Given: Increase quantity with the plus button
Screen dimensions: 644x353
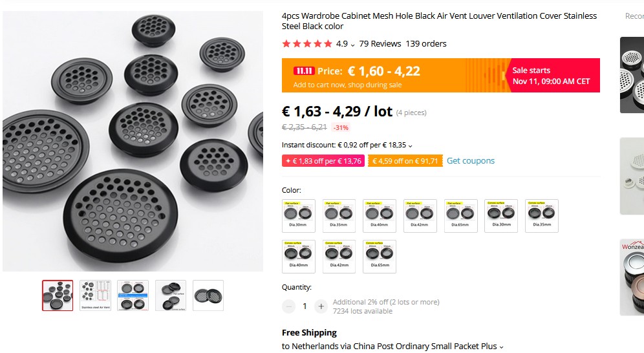Looking at the screenshot, I should click(321, 306).
